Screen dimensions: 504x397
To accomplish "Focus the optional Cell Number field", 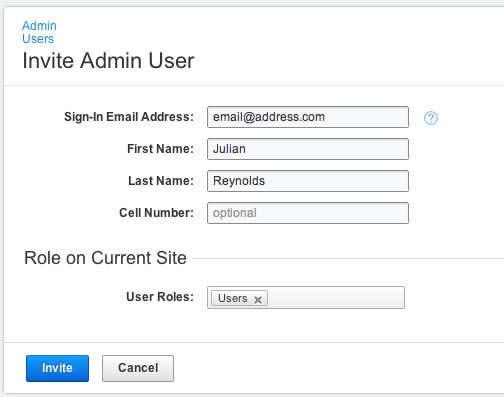I will tap(308, 213).
